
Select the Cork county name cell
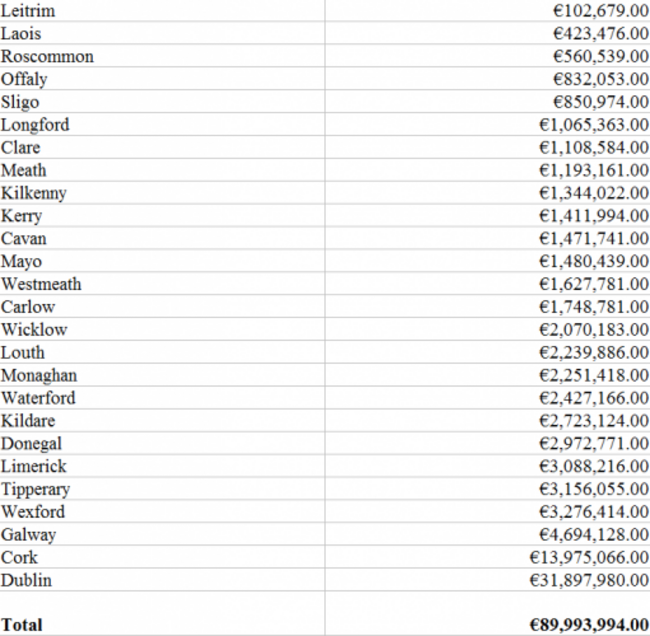(162, 557)
